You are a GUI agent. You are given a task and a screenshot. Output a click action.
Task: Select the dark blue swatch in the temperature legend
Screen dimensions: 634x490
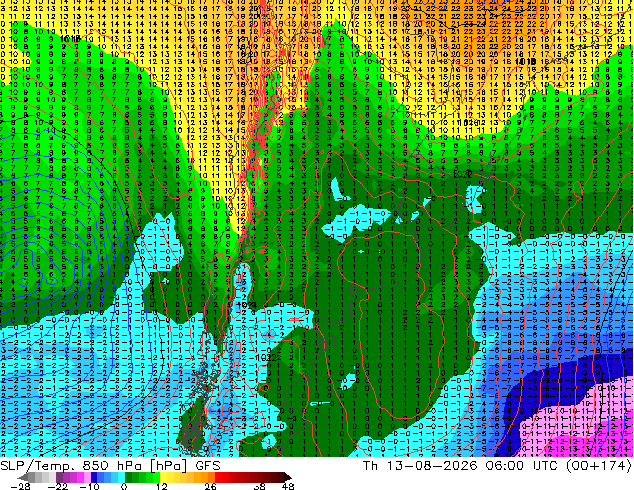[x=94, y=478]
